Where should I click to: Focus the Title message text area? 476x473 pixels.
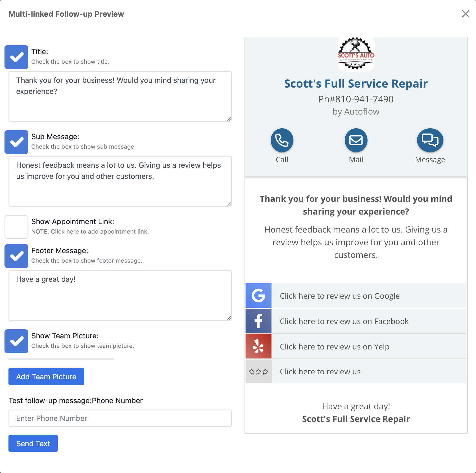120,97
